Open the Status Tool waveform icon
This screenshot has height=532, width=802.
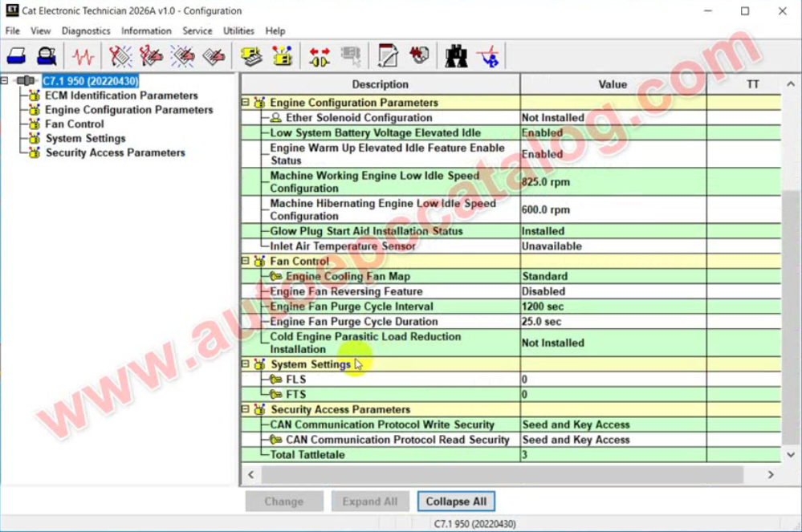click(83, 57)
